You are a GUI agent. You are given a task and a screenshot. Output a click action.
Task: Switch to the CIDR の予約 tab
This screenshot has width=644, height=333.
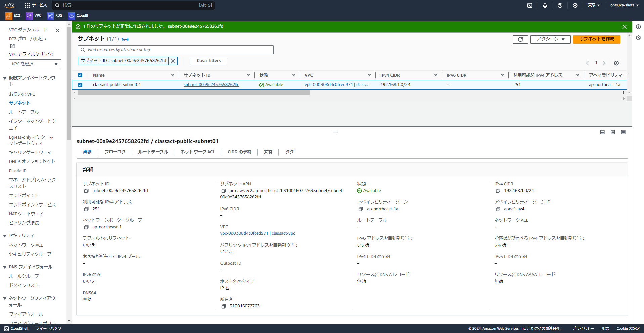pos(239,152)
